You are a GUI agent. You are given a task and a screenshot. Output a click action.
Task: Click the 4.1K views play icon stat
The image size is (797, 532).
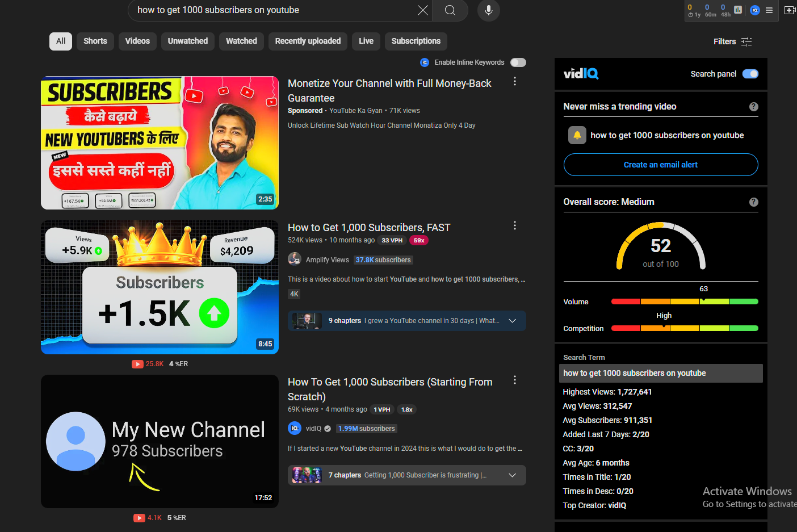coord(148,518)
